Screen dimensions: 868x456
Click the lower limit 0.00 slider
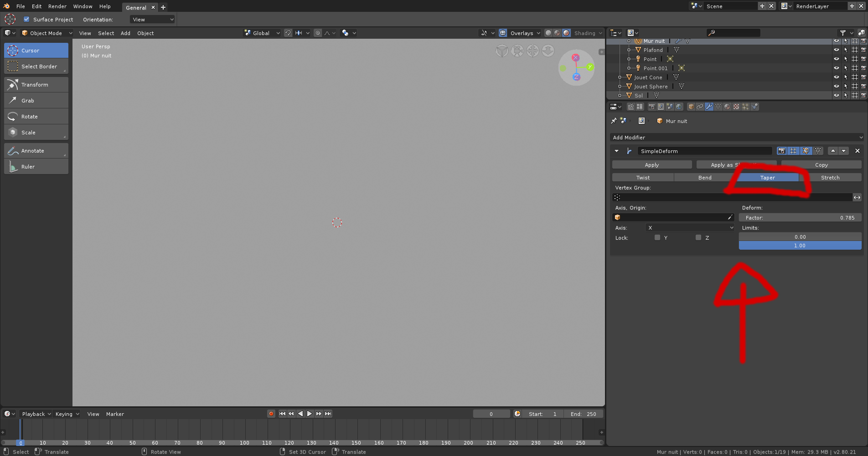pyautogui.click(x=800, y=236)
